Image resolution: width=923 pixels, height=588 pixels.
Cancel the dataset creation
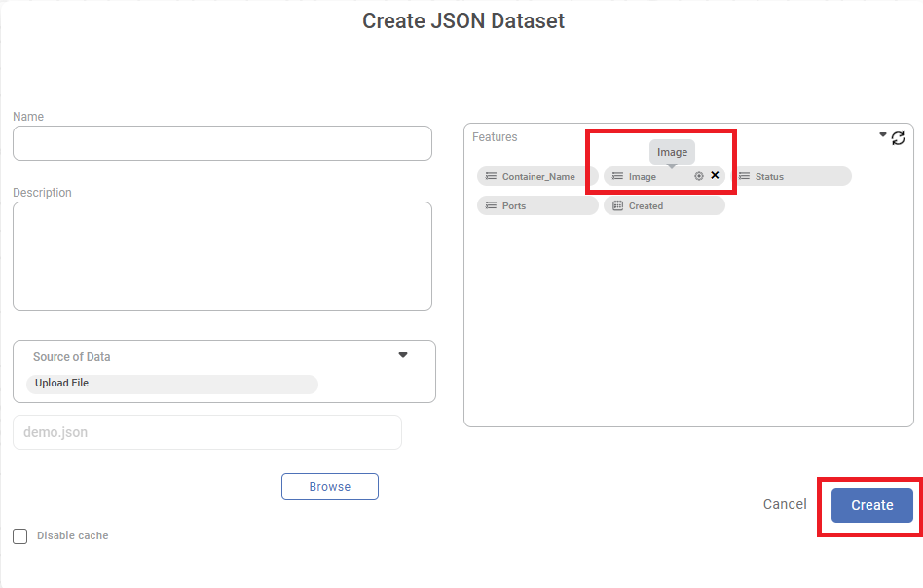[785, 504]
